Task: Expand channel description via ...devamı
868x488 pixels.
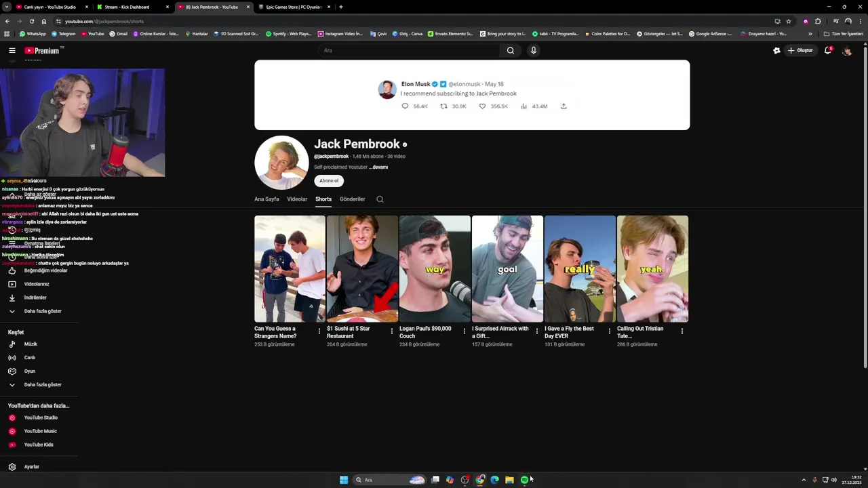Action: point(378,167)
